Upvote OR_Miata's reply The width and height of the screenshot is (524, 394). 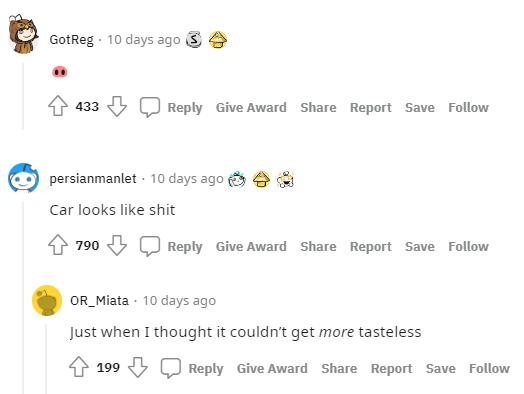[79, 367]
